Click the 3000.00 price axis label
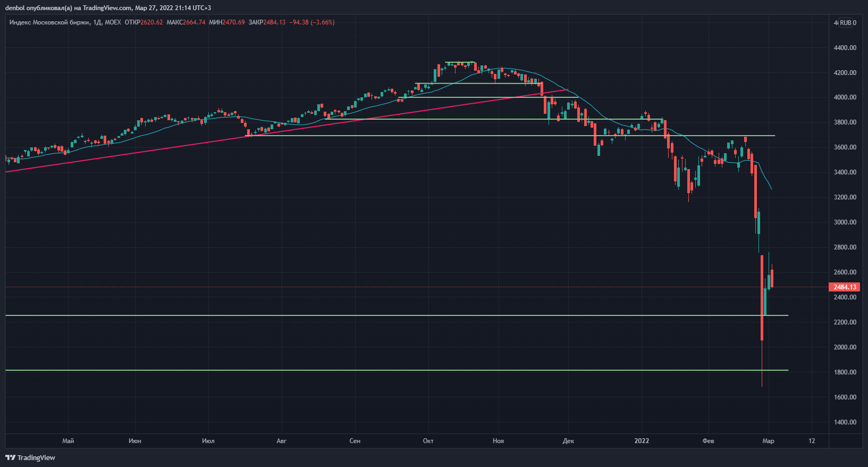Viewport: 868px width, 467px height. pyautogui.click(x=845, y=222)
